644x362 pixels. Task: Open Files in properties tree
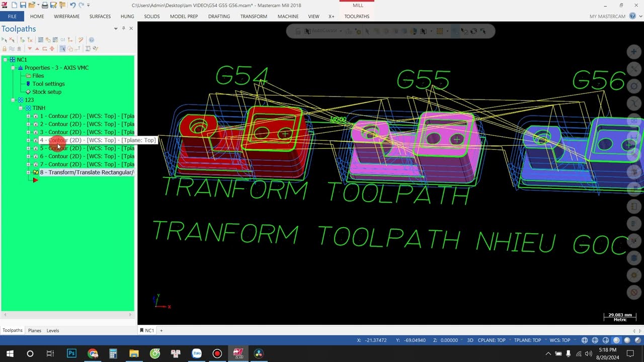point(38,76)
